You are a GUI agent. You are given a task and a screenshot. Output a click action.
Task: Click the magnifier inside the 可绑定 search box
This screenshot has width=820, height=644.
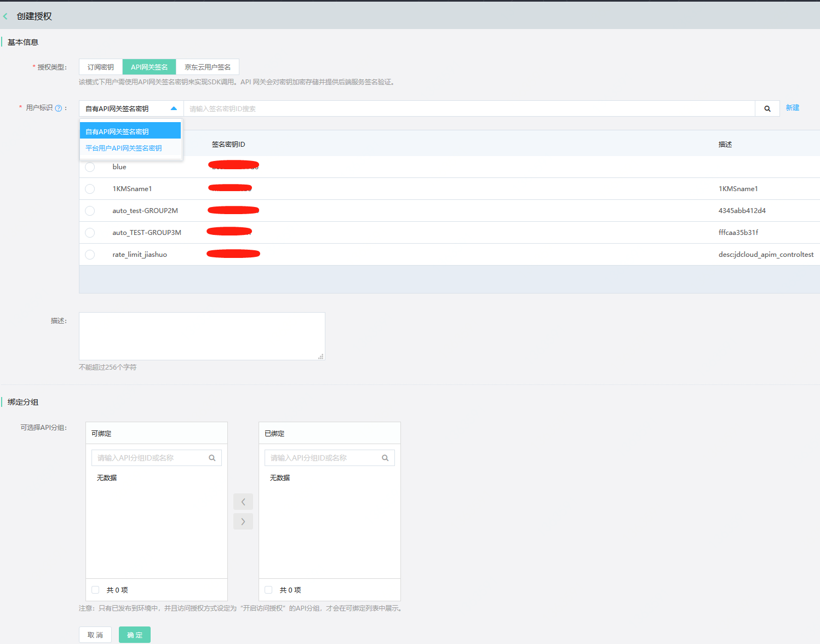tap(212, 457)
